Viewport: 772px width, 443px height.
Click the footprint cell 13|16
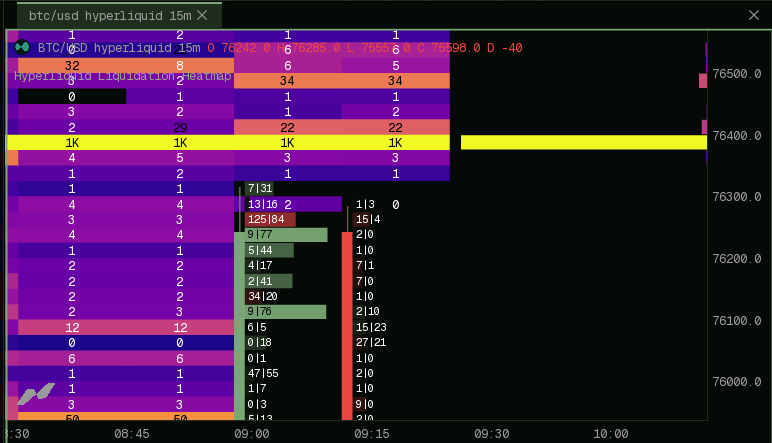262,204
